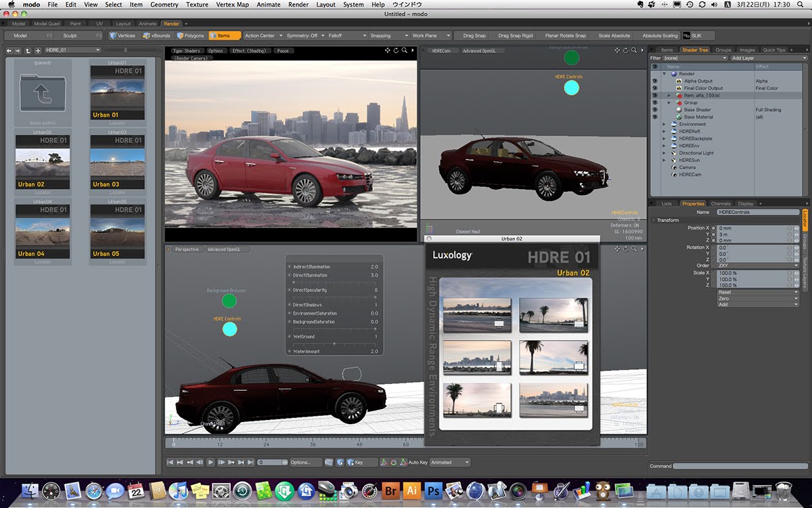812x508 pixels.
Task: Open the Action Center dropdown
Action: pyautogui.click(x=263, y=35)
